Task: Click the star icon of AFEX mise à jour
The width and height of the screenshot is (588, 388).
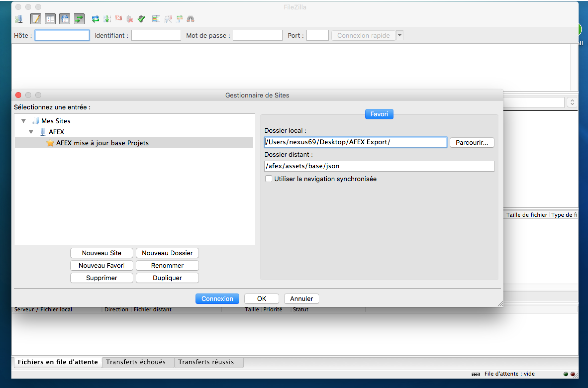Action: coord(50,143)
